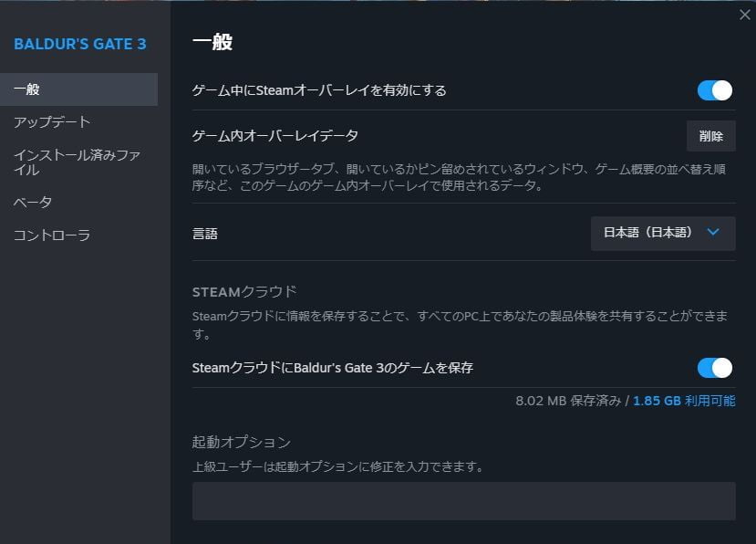The width and height of the screenshot is (756, 544).
Task: Click the BALDUR'S GATE 3 title
Action: (80, 44)
